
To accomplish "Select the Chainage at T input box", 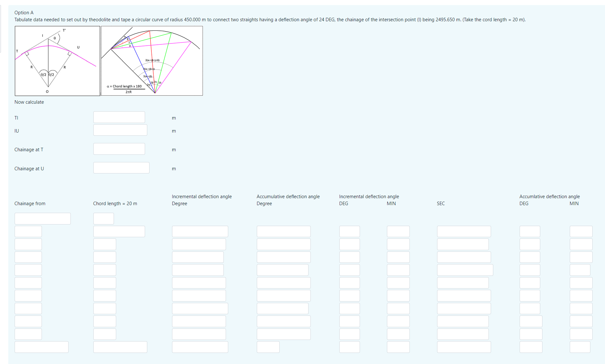I will pos(119,149).
